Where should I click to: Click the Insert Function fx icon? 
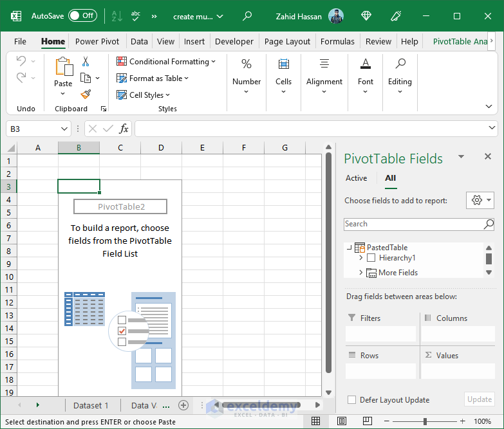coord(124,129)
